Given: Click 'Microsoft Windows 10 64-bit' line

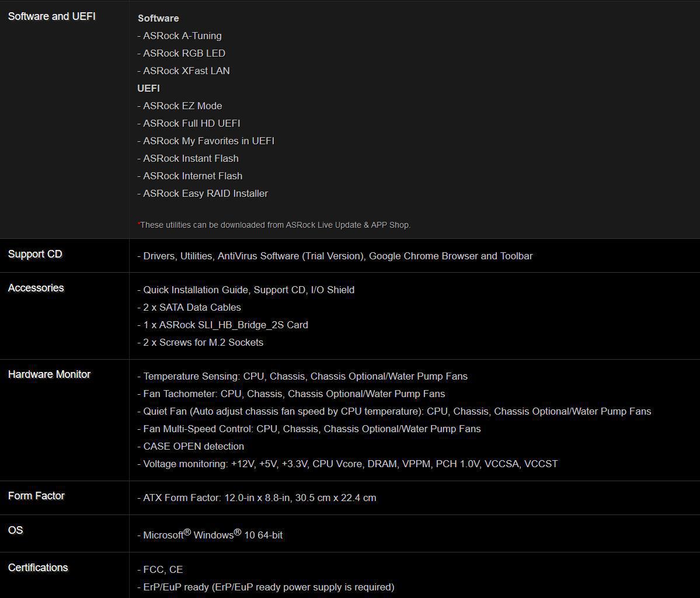Looking at the screenshot, I should pos(210,534).
